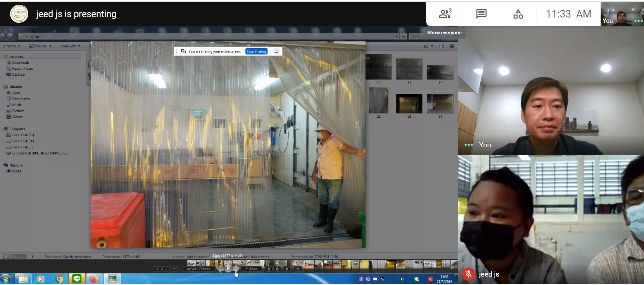Open the Organize menu in Explorer

tap(11, 46)
